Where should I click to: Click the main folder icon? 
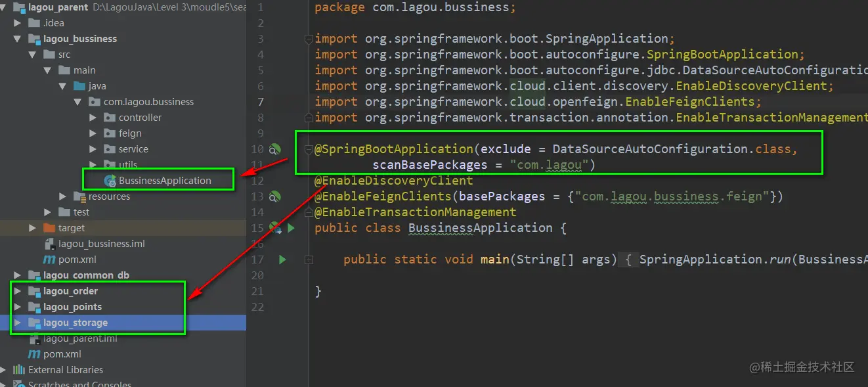(64, 70)
